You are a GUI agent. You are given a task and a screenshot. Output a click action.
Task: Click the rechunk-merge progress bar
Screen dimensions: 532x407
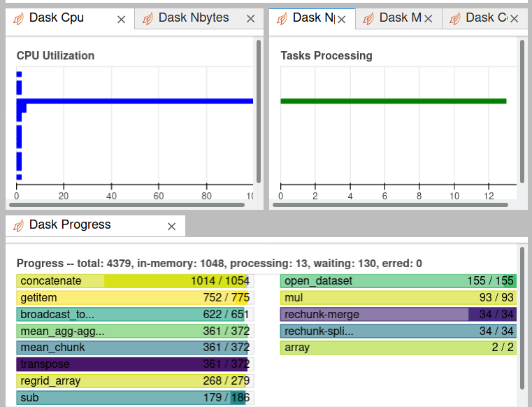(398, 314)
